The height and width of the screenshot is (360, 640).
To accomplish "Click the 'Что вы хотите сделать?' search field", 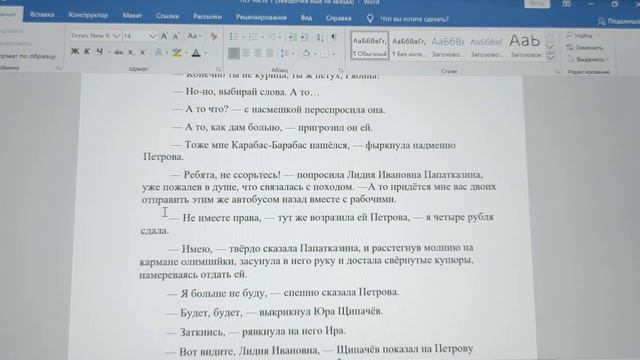I will [x=414, y=19].
